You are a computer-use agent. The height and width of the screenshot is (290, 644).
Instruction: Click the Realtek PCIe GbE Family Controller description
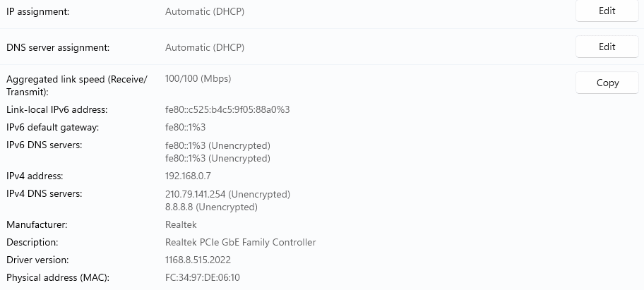click(x=240, y=243)
